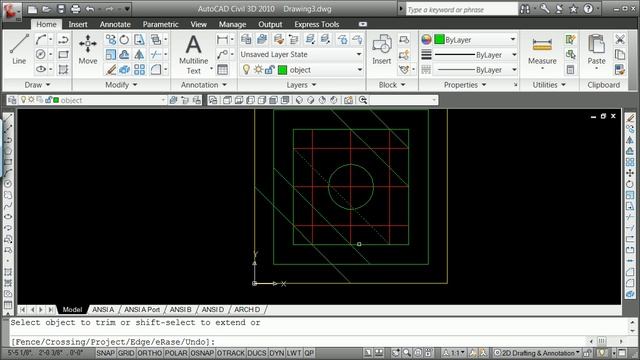Expand the Properties panel dropdown
640x360 pixels.
coord(465,85)
